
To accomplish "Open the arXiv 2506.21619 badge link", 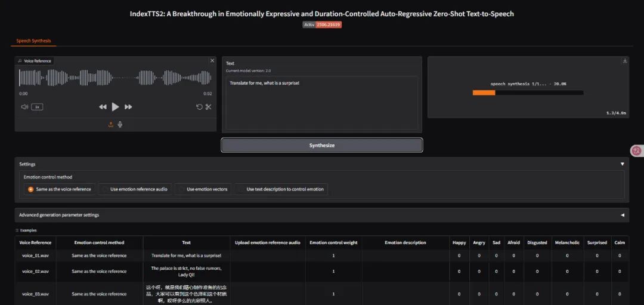I will (323, 24).
